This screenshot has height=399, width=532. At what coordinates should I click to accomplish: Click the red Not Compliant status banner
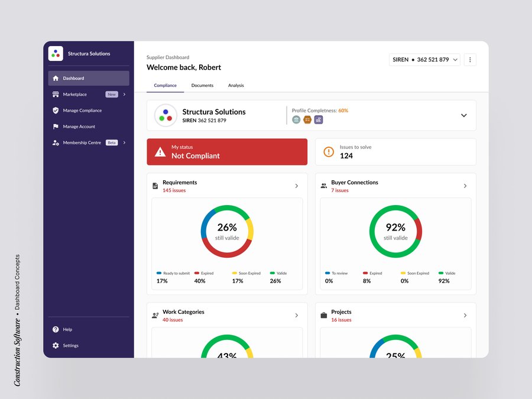tap(227, 152)
